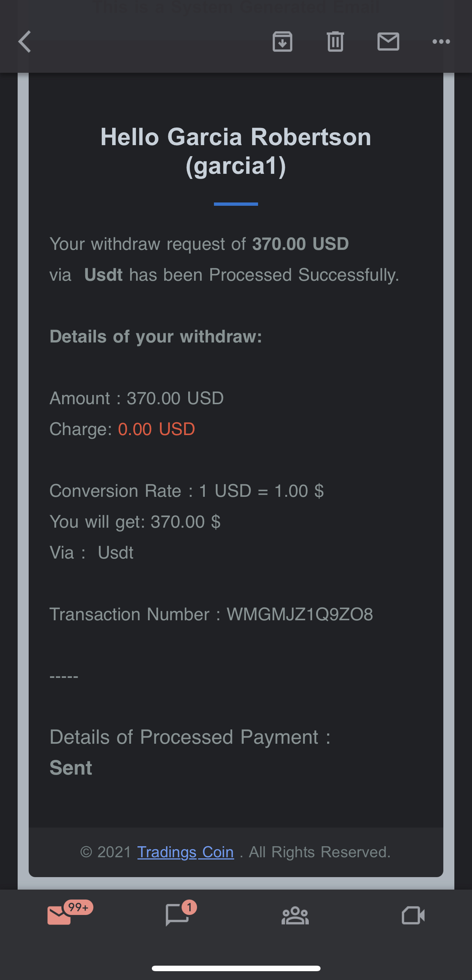Tap the 370.00 USD bold amount
The image size is (472, 980).
pos(300,244)
